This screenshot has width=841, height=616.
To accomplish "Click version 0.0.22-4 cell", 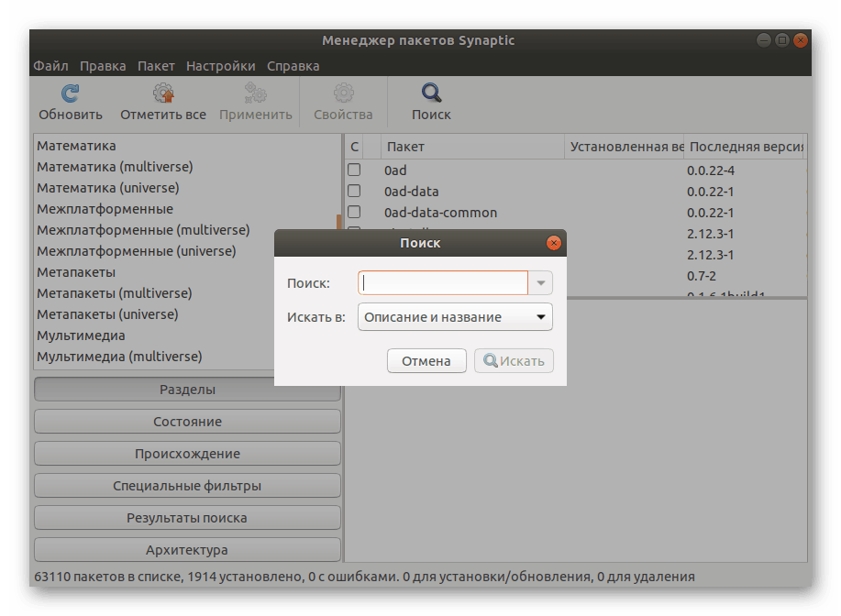I will (711, 170).
